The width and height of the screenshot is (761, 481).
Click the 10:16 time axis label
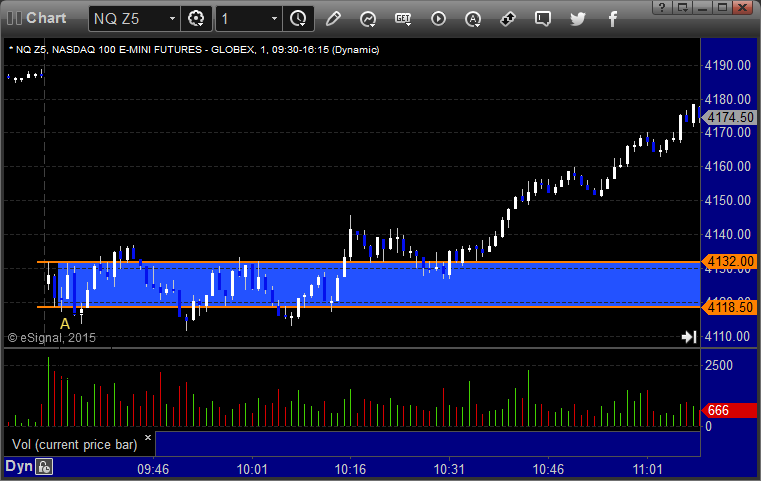tap(350, 469)
